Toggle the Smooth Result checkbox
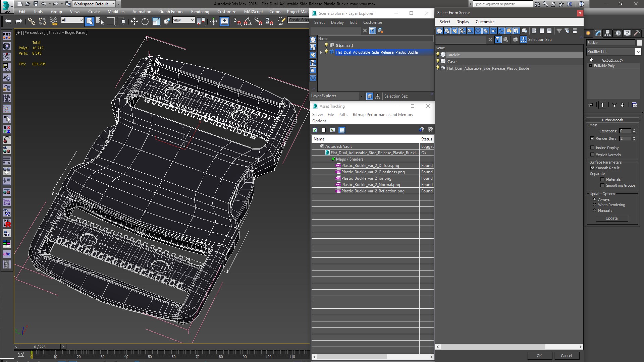 pyautogui.click(x=592, y=168)
